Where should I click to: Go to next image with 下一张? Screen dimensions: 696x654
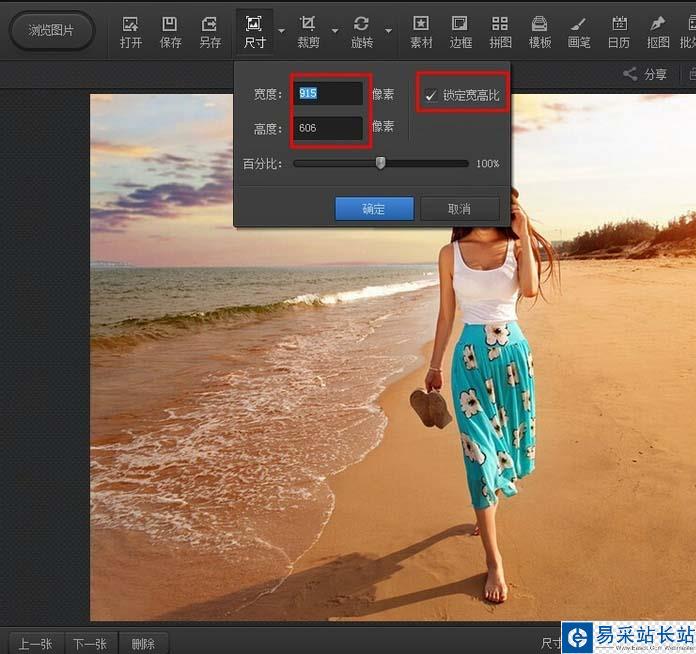pos(90,643)
